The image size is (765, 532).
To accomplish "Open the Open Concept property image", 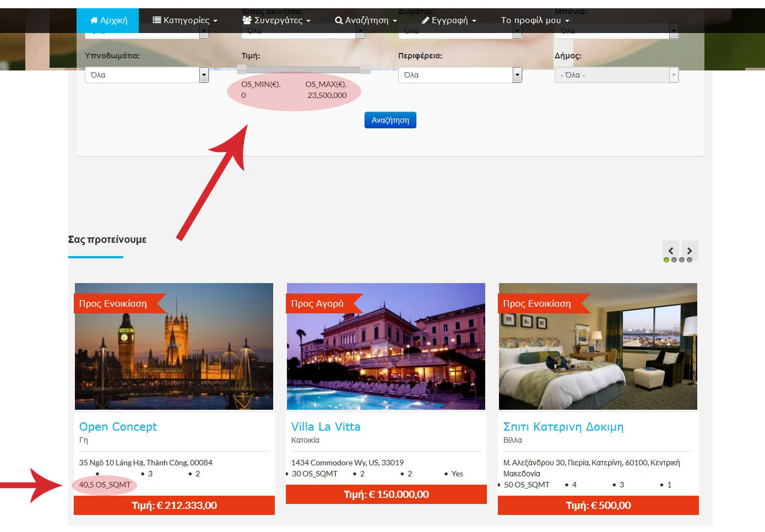I will pyautogui.click(x=174, y=346).
